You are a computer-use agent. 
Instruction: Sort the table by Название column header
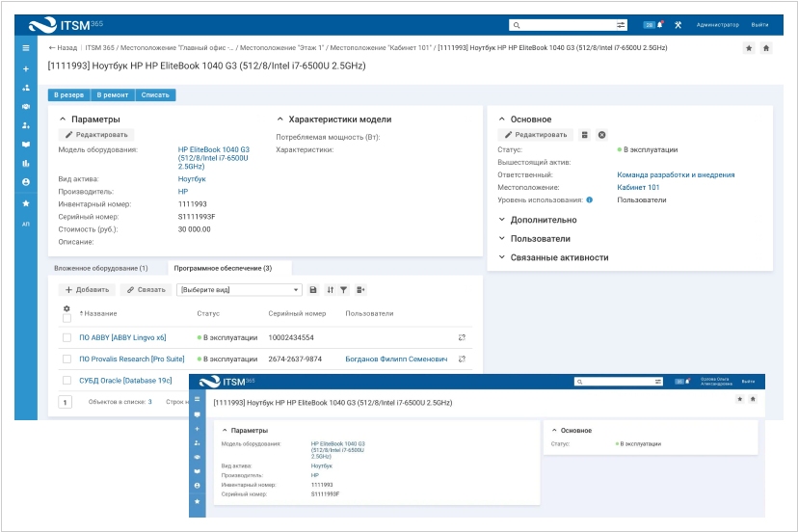98,313
